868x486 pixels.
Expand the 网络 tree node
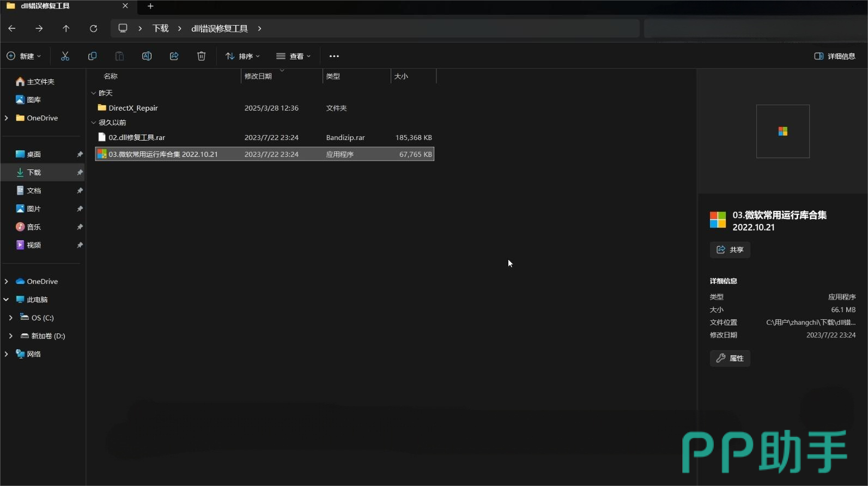point(7,354)
